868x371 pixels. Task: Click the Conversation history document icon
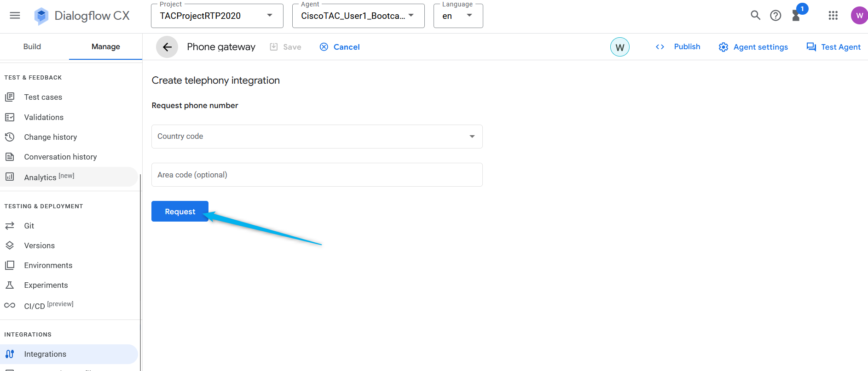[10, 157]
